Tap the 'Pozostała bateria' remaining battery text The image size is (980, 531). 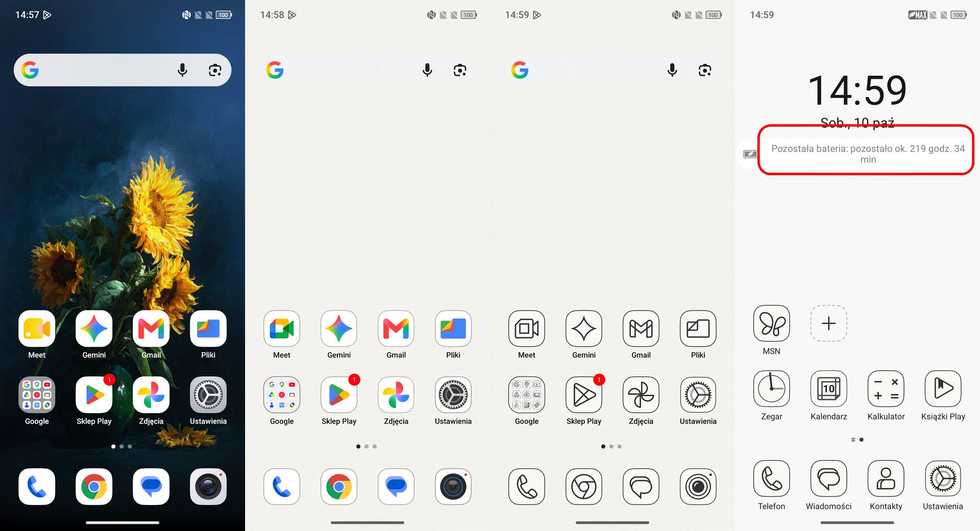point(868,154)
